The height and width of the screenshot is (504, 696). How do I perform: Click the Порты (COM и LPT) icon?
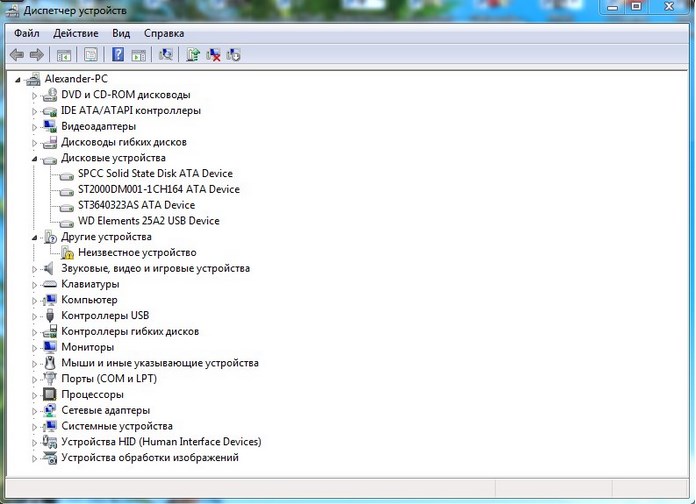click(50, 378)
